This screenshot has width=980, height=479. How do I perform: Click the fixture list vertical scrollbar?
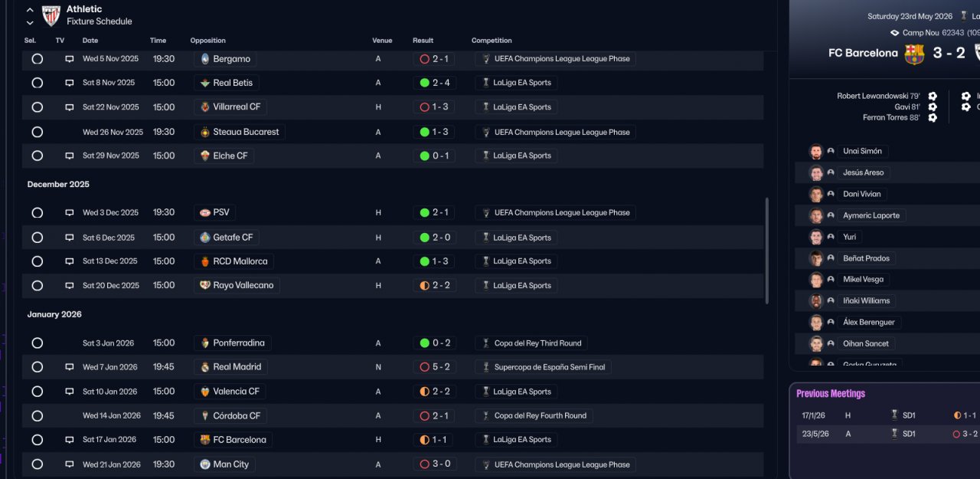pos(766,251)
